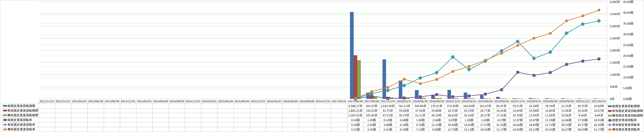Image resolution: width=644 pixels, height=132 pixels.
Task: Select the cell with 36.26回
Action: coord(599,124)
